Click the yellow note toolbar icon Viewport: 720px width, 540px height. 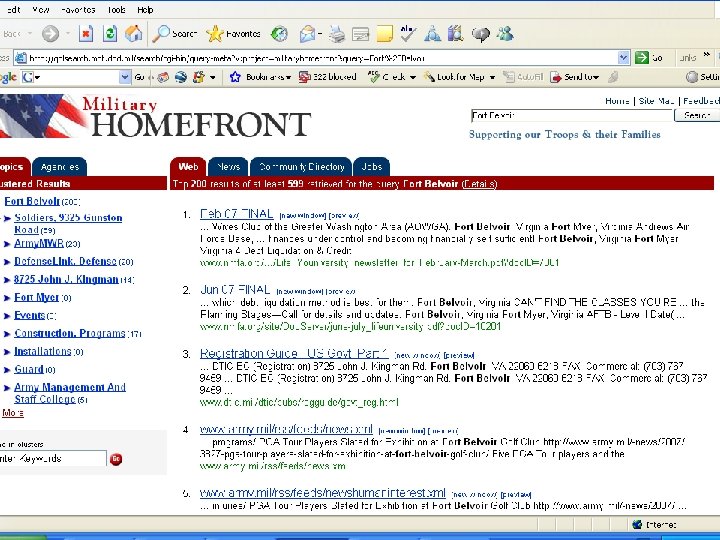[384, 34]
